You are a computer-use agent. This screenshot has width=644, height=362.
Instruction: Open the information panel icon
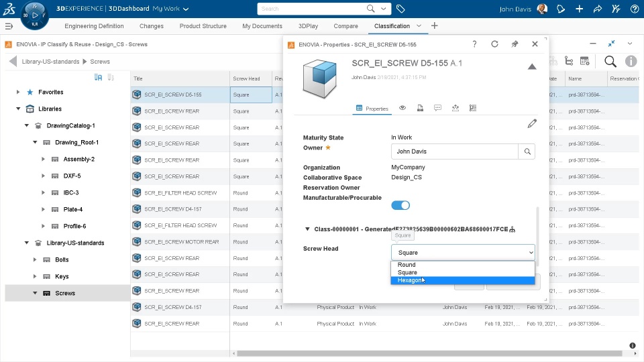(631, 61)
